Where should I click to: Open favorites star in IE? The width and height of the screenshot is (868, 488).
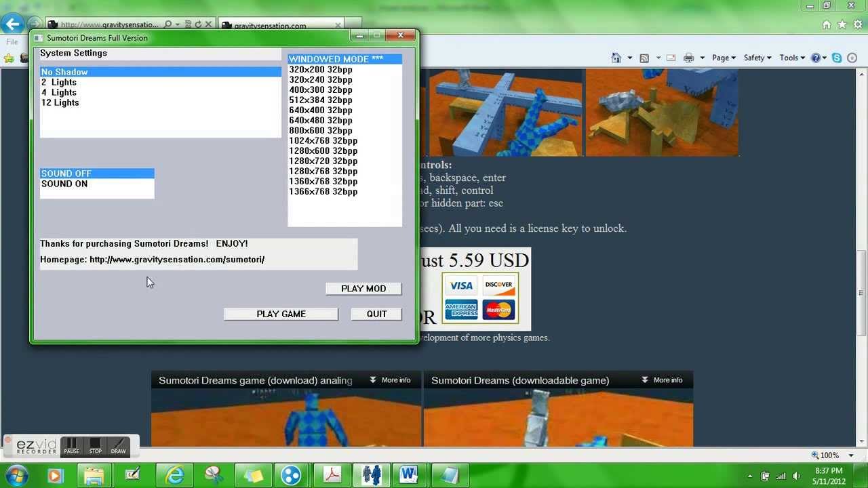tap(842, 24)
